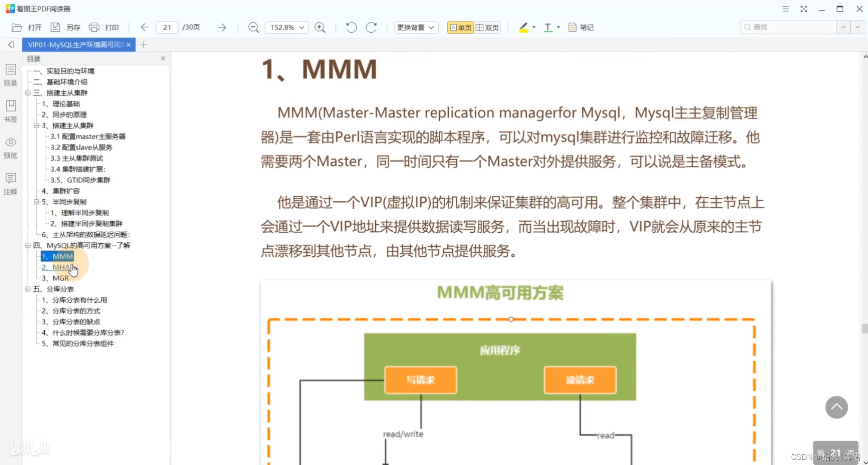Open the 更换背景 background dropdown
This screenshot has width=868, height=465.
pos(416,28)
